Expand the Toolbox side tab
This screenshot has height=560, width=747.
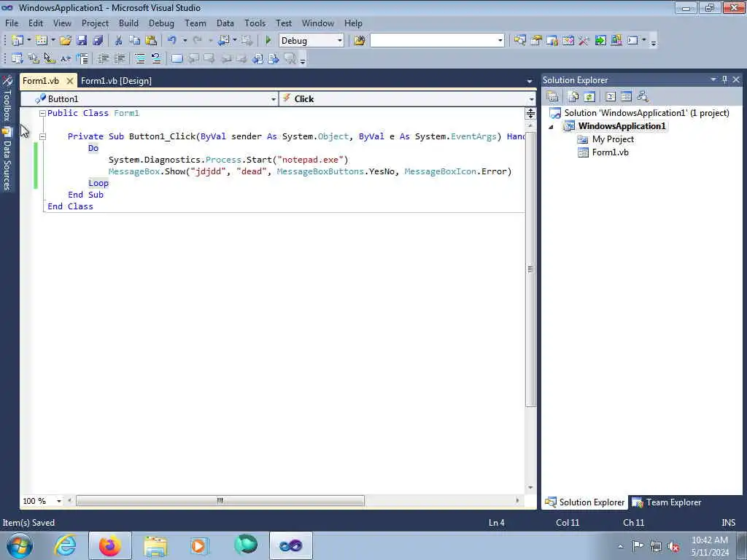click(7, 98)
